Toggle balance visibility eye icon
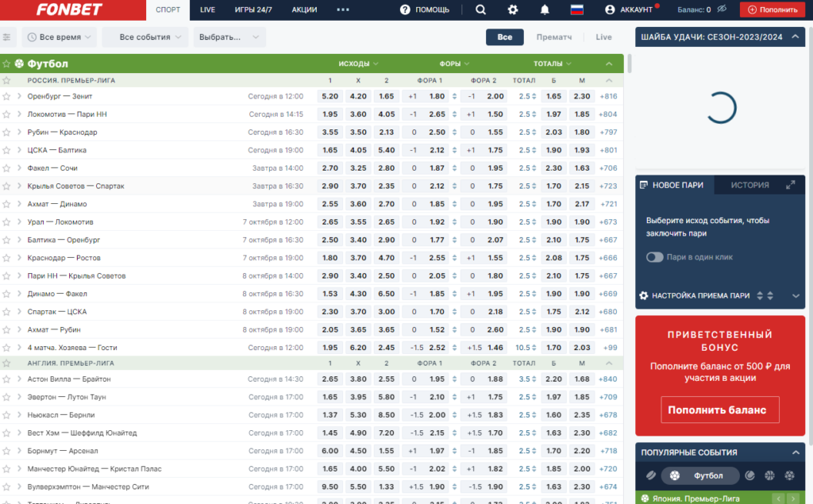 click(722, 10)
